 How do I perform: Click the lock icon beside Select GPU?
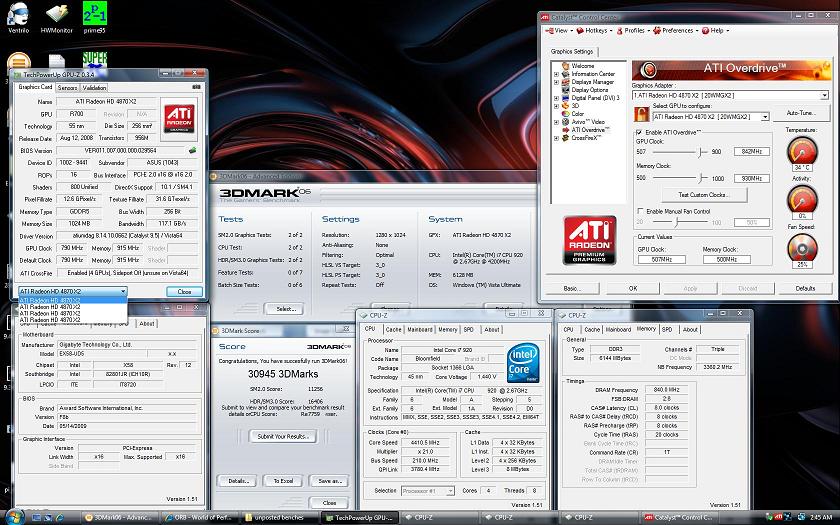[641, 114]
